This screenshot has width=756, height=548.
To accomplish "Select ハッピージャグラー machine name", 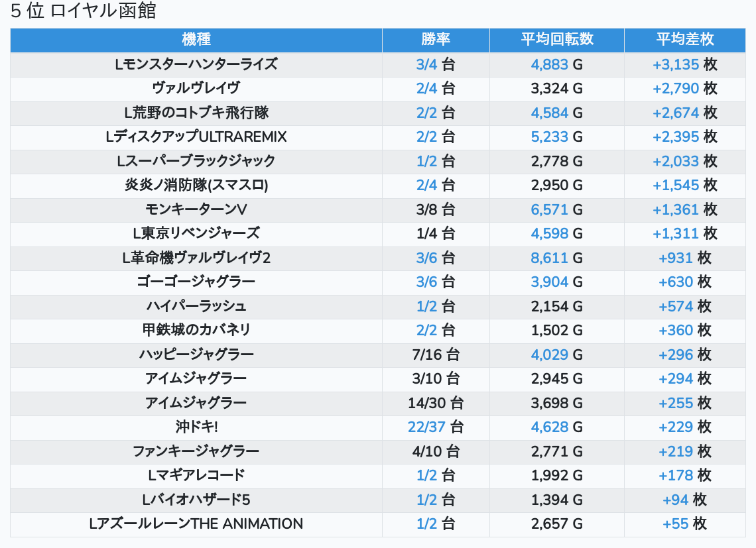I will pos(196,355).
